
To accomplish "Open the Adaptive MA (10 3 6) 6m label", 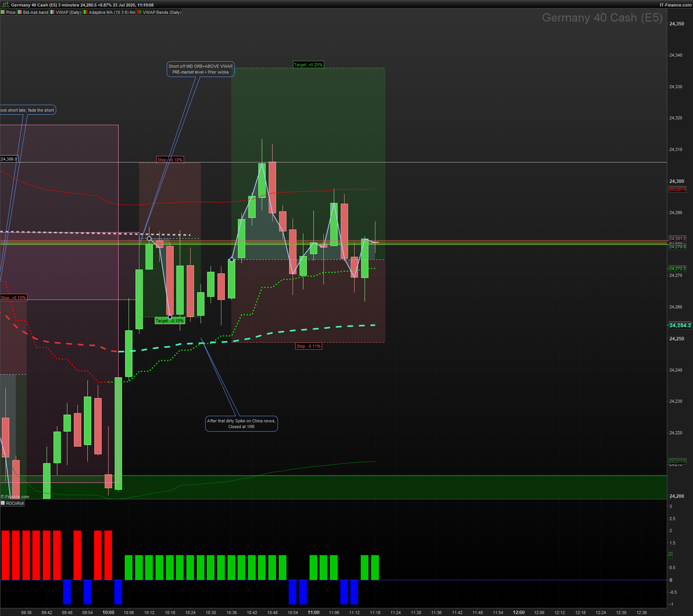I will tap(110, 12).
